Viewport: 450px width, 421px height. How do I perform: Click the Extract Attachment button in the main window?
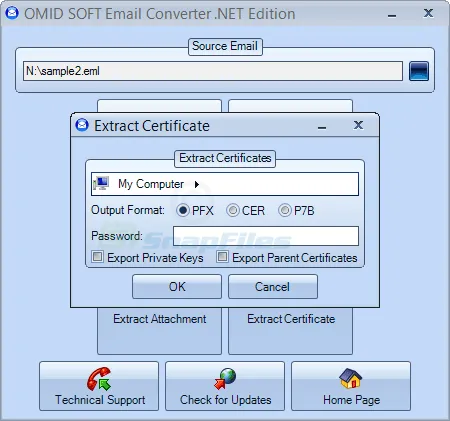159,331
